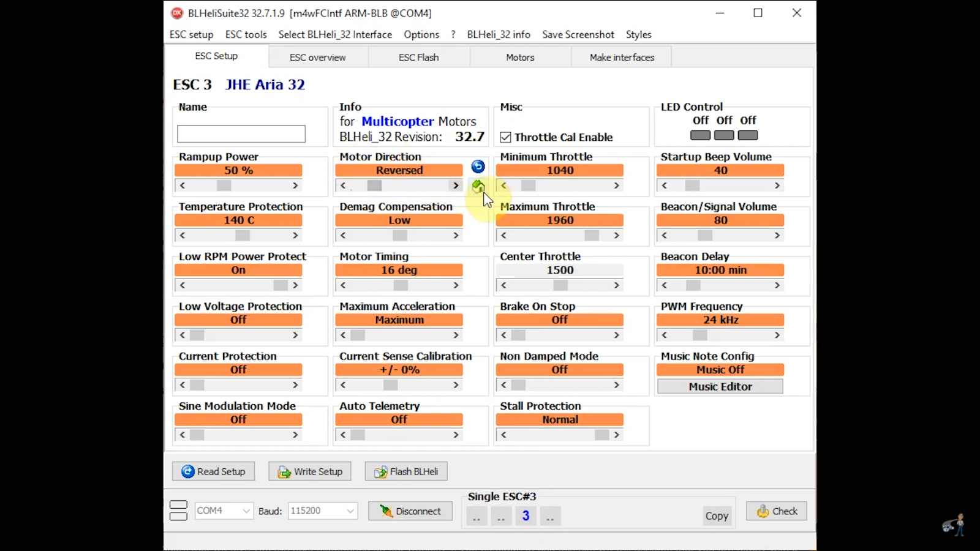
Task: Select the Read Setup circular arrow icon
Action: coord(189,471)
